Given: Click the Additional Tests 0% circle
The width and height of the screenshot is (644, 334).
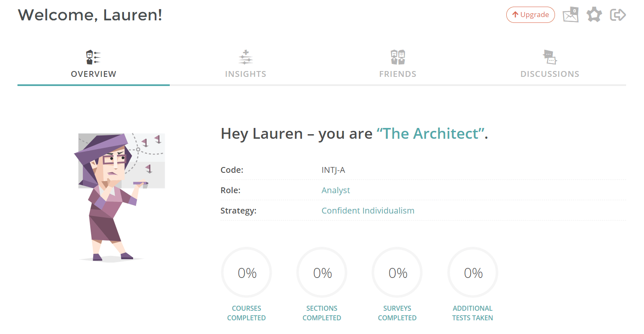Looking at the screenshot, I should 473,273.
